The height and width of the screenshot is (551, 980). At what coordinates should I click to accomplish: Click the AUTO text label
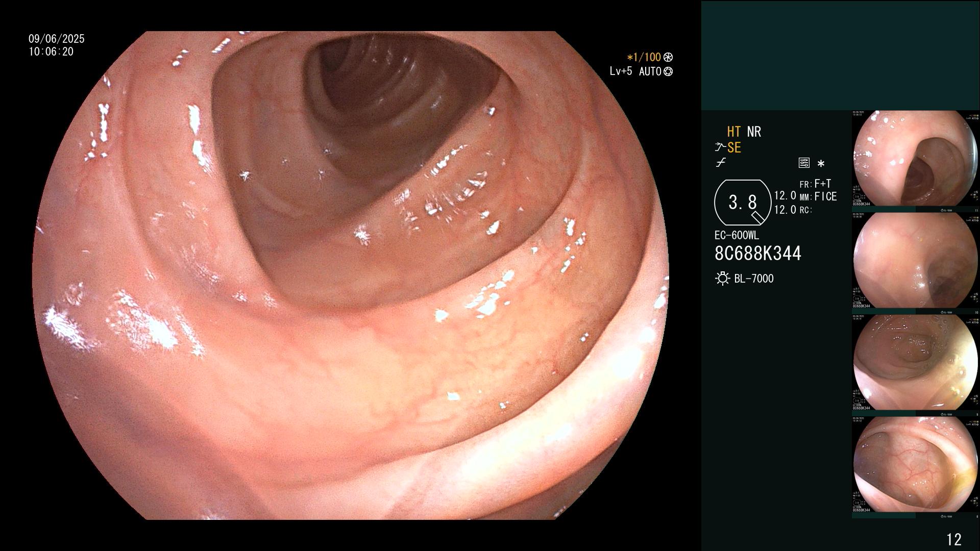point(650,72)
